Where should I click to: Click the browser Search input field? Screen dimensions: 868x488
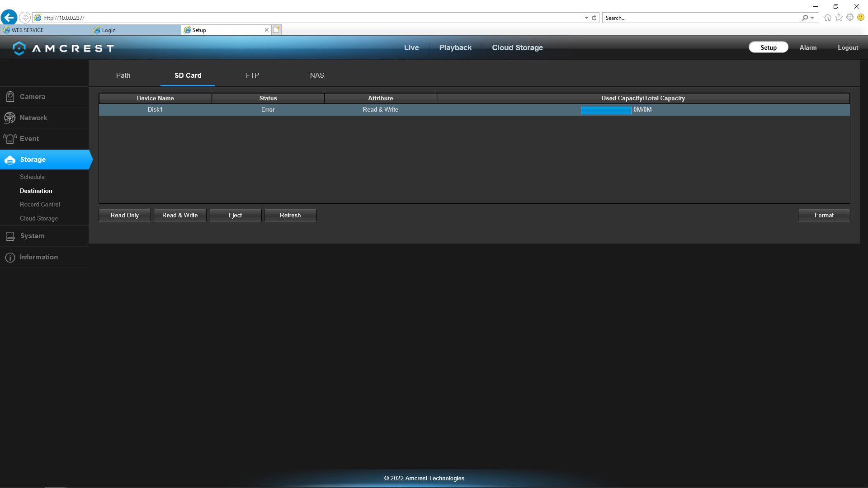(x=701, y=18)
